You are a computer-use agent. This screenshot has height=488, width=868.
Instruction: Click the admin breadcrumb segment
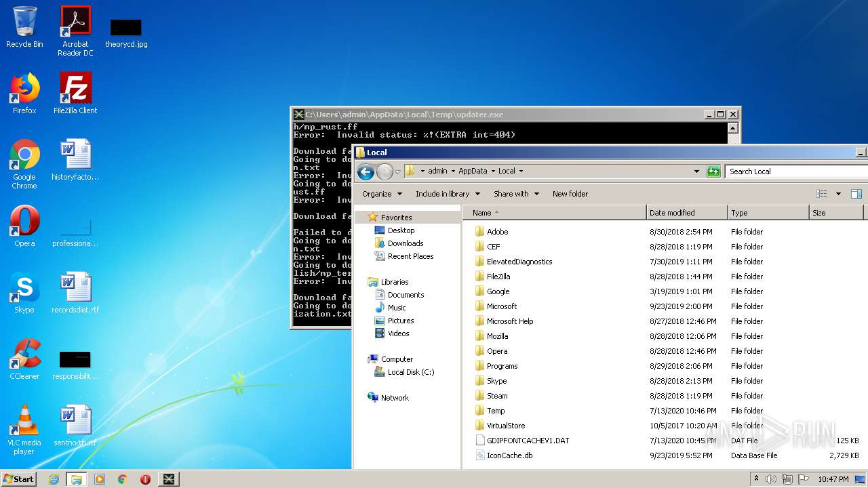437,171
